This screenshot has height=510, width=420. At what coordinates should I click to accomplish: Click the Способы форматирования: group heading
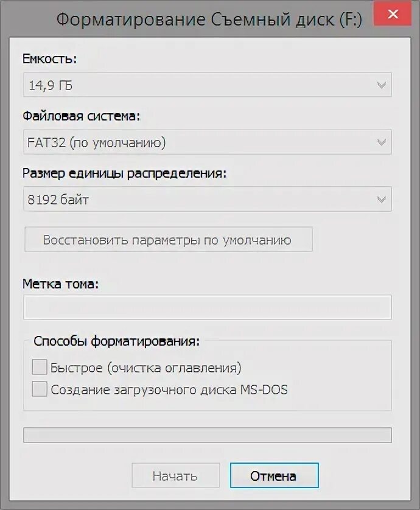click(116, 341)
